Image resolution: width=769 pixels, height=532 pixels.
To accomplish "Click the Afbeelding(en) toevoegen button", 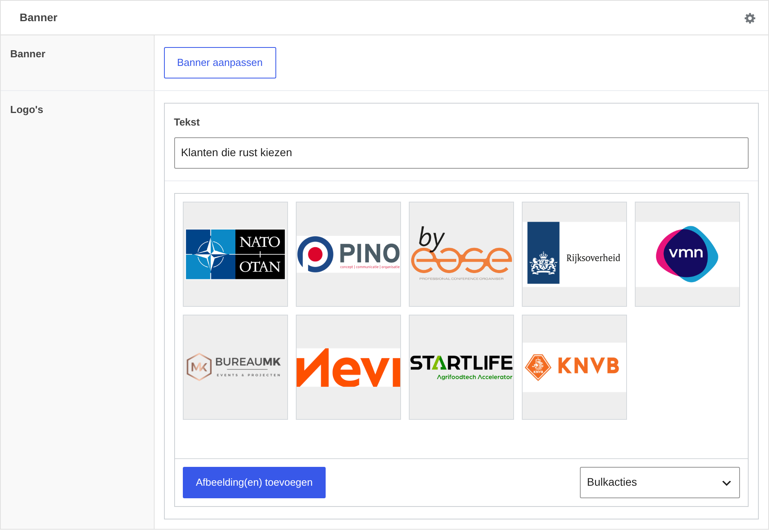I will tap(254, 483).
